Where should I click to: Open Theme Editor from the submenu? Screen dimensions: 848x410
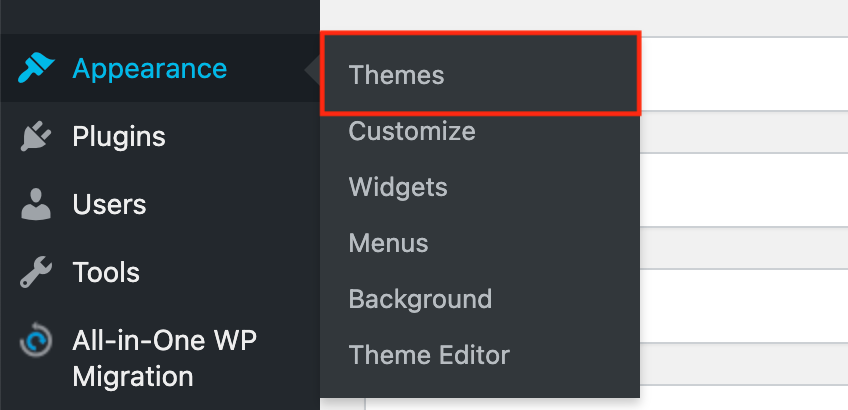(429, 355)
